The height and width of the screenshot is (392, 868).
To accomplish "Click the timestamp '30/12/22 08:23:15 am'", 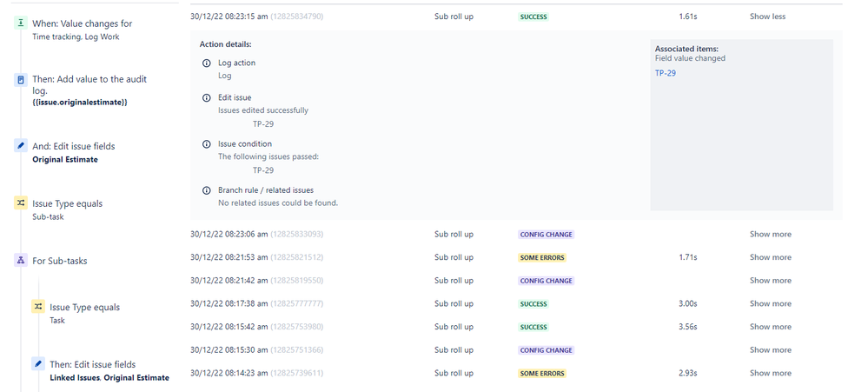I will point(229,17).
